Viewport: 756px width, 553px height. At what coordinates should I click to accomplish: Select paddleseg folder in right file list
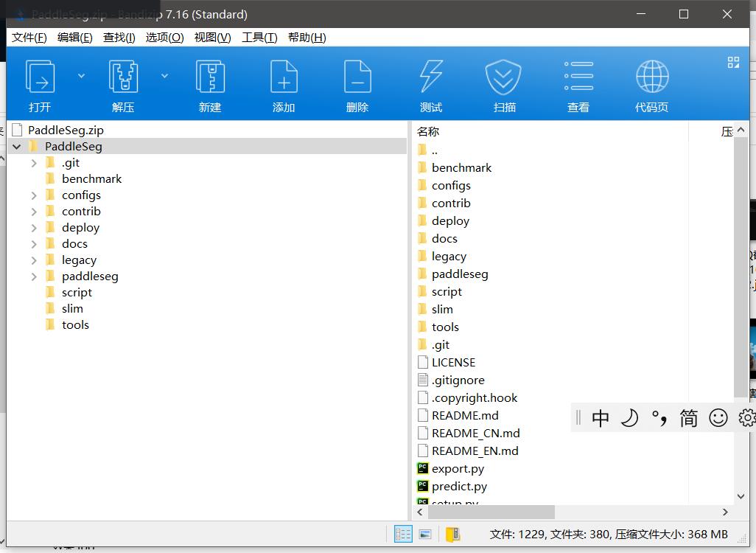pos(460,274)
